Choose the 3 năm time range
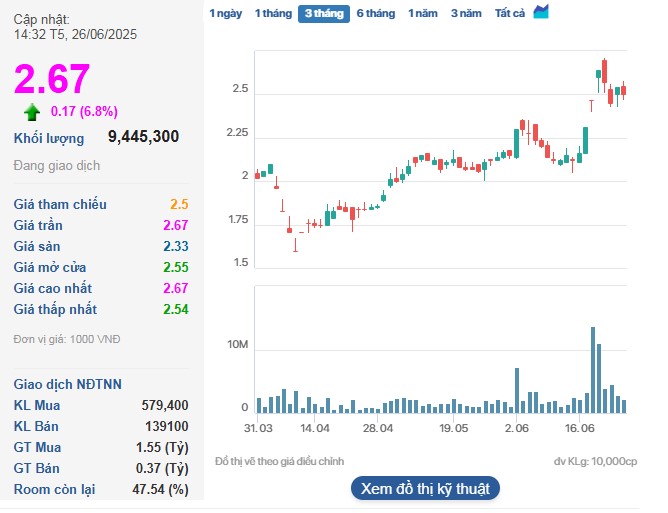668x513 pixels. [465, 13]
